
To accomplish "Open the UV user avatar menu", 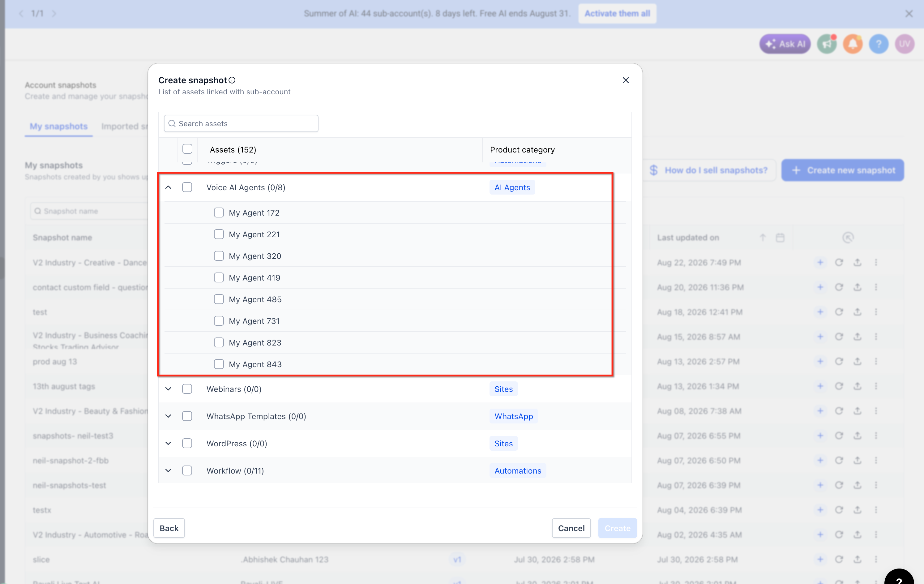I will [905, 44].
